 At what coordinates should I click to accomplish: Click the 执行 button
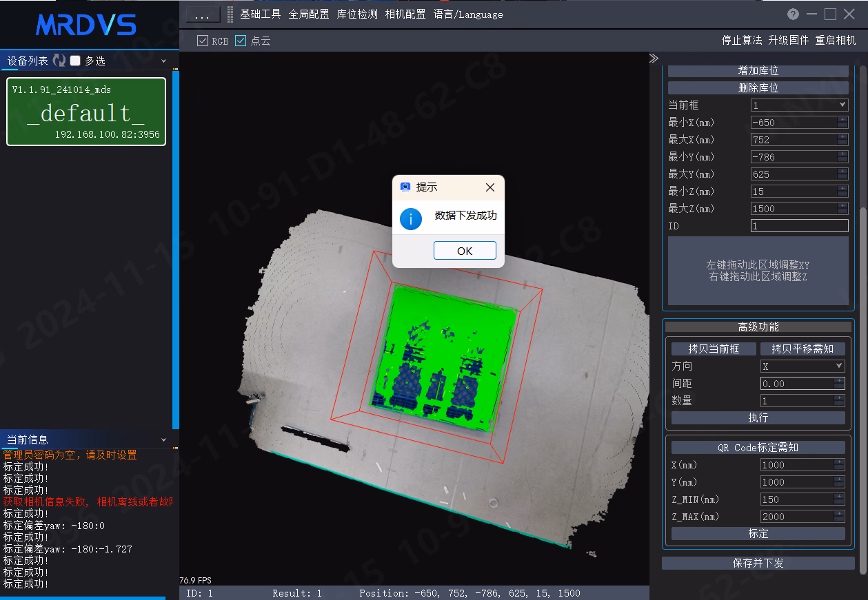tap(758, 417)
